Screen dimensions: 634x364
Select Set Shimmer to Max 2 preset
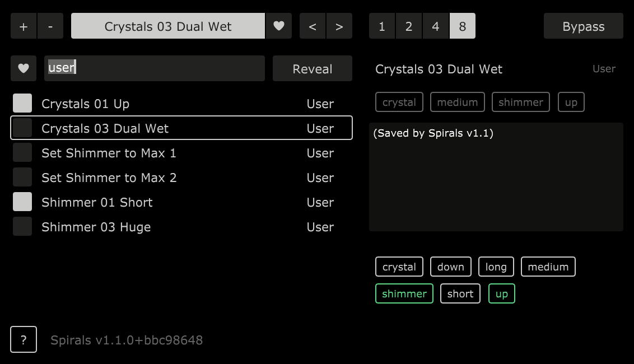click(x=109, y=178)
